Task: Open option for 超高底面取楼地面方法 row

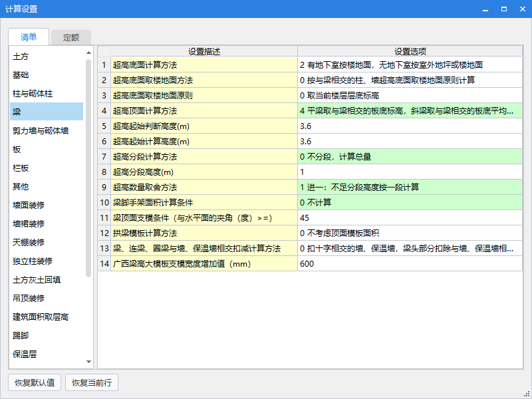Action: pyautogui.click(x=410, y=80)
